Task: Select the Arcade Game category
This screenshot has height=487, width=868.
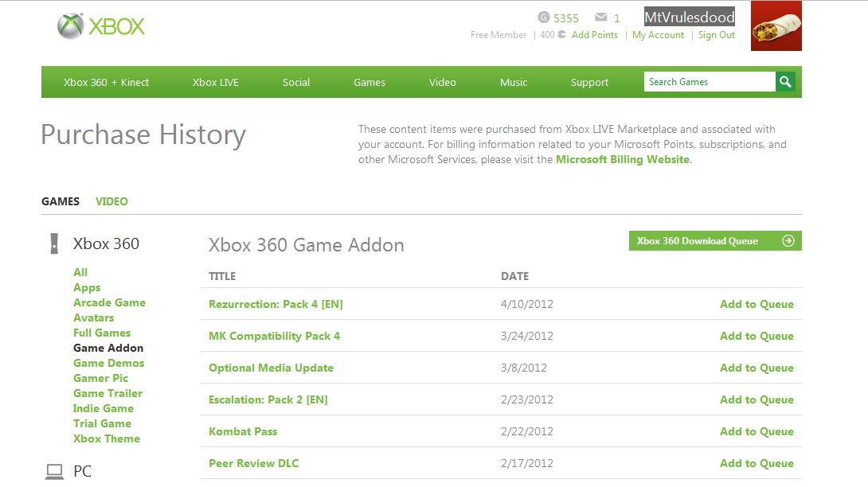Action: (109, 302)
